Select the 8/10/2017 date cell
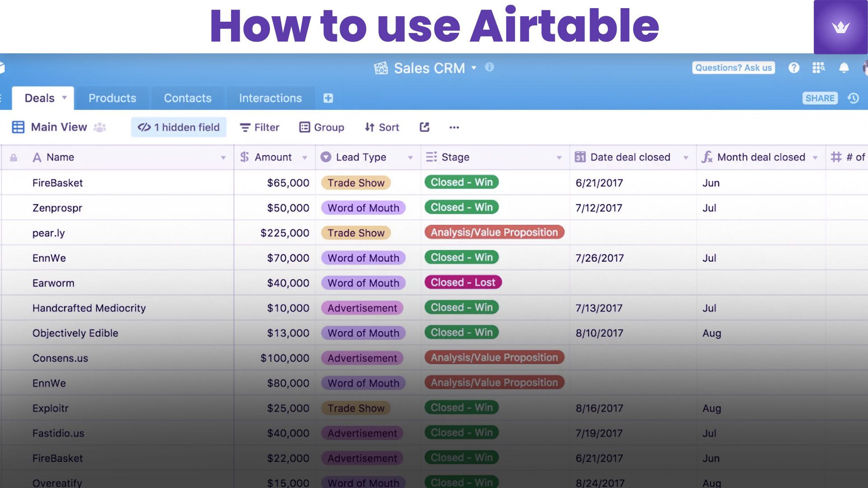Screen dimensions: 868x488 coord(633,333)
